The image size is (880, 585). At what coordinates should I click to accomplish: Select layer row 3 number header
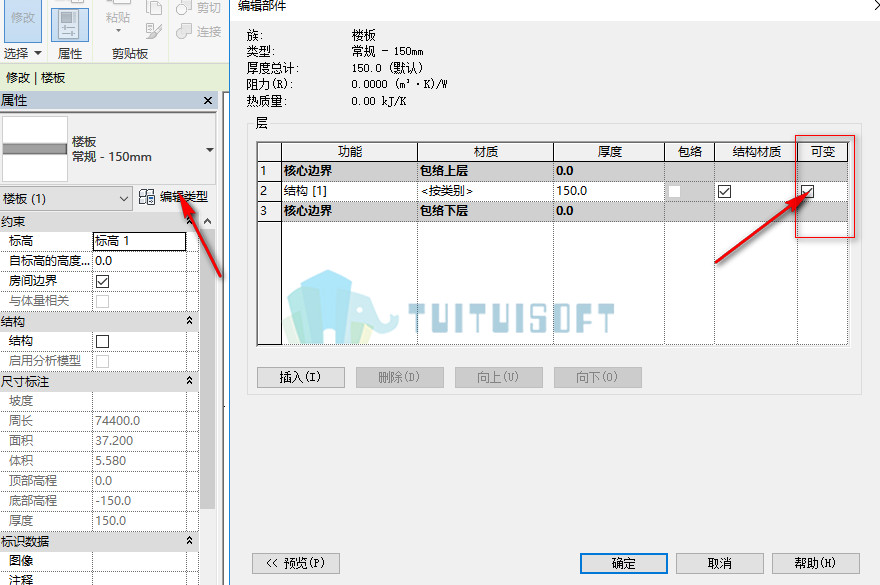(x=269, y=211)
